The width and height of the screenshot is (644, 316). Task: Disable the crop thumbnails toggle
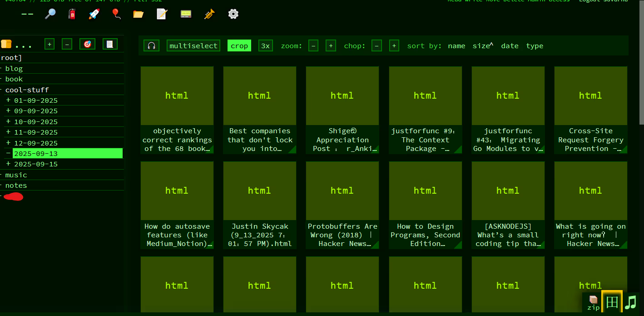(x=239, y=46)
